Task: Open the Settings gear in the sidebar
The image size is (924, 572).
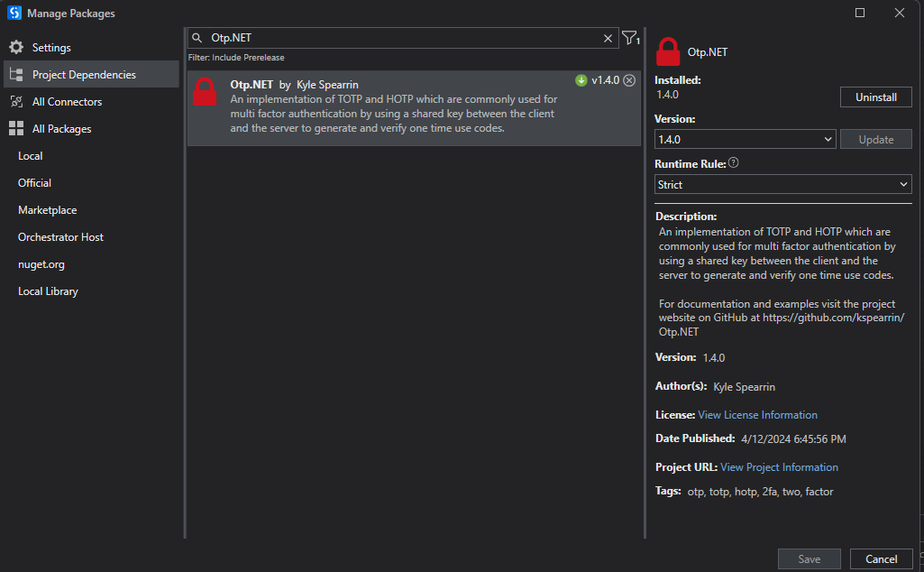Action: [x=16, y=47]
